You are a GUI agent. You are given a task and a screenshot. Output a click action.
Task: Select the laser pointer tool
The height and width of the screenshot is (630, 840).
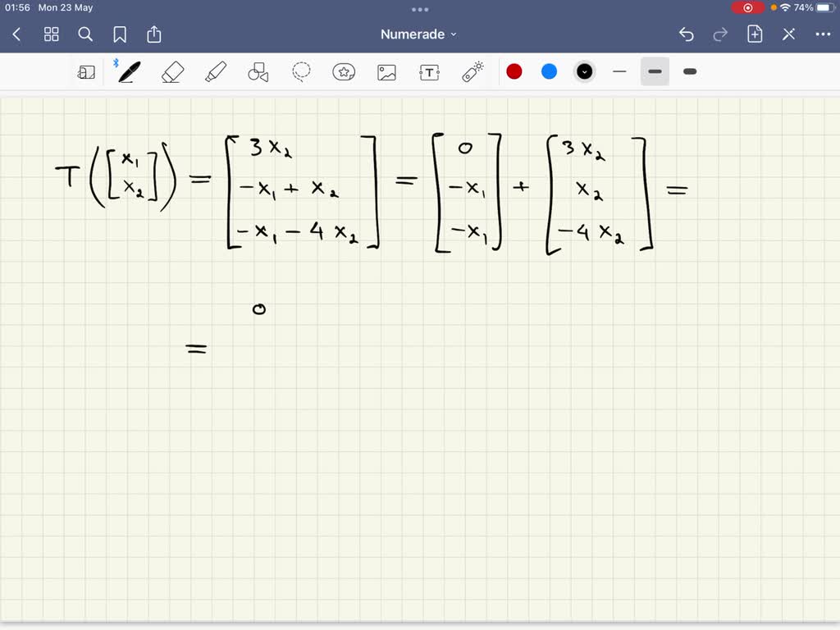tap(472, 71)
